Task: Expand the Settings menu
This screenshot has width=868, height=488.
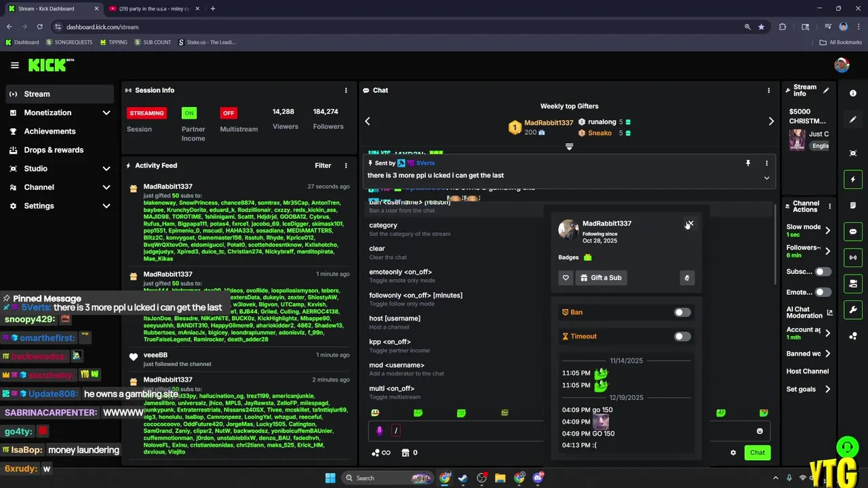Action: click(x=60, y=206)
